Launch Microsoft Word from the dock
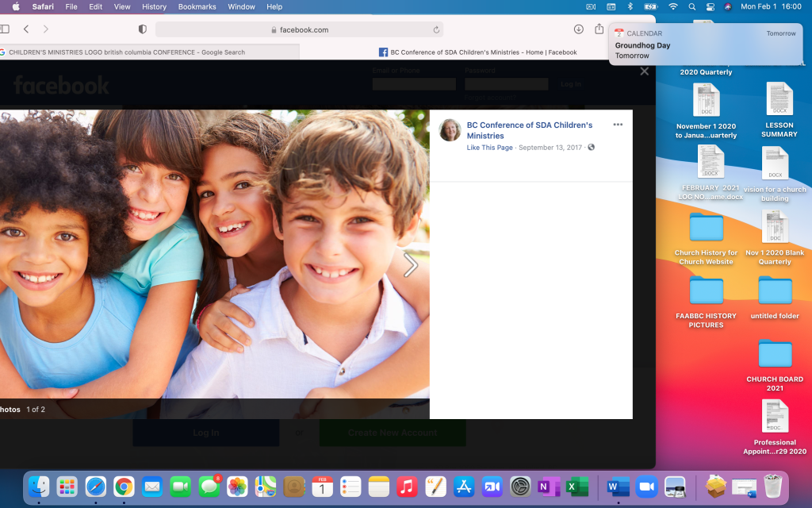The image size is (812, 508). (619, 487)
